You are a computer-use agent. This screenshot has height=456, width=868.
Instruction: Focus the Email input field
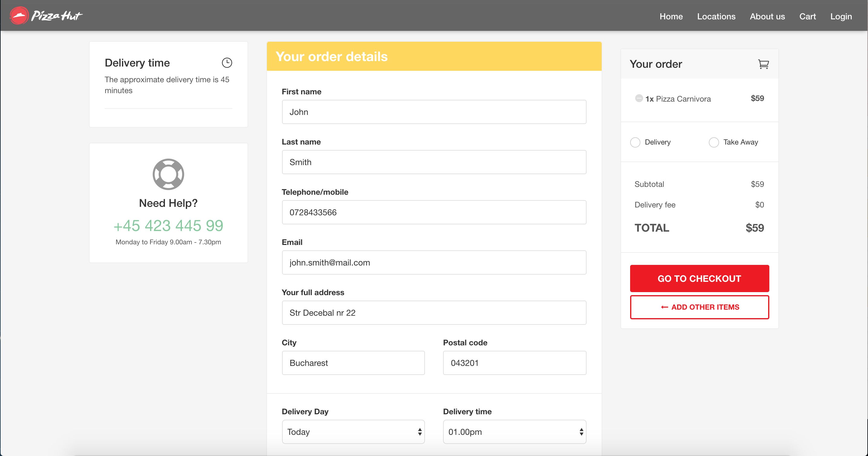coord(434,262)
